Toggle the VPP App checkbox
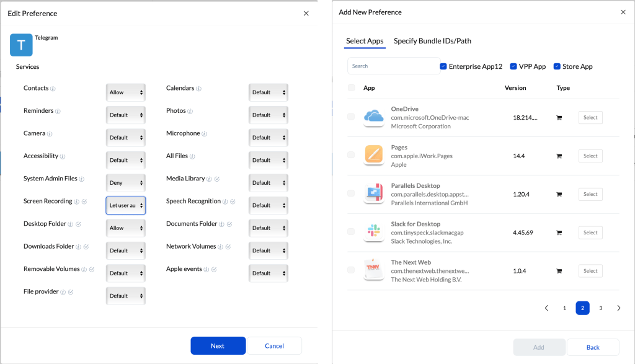The width and height of the screenshot is (635, 364). (x=513, y=66)
